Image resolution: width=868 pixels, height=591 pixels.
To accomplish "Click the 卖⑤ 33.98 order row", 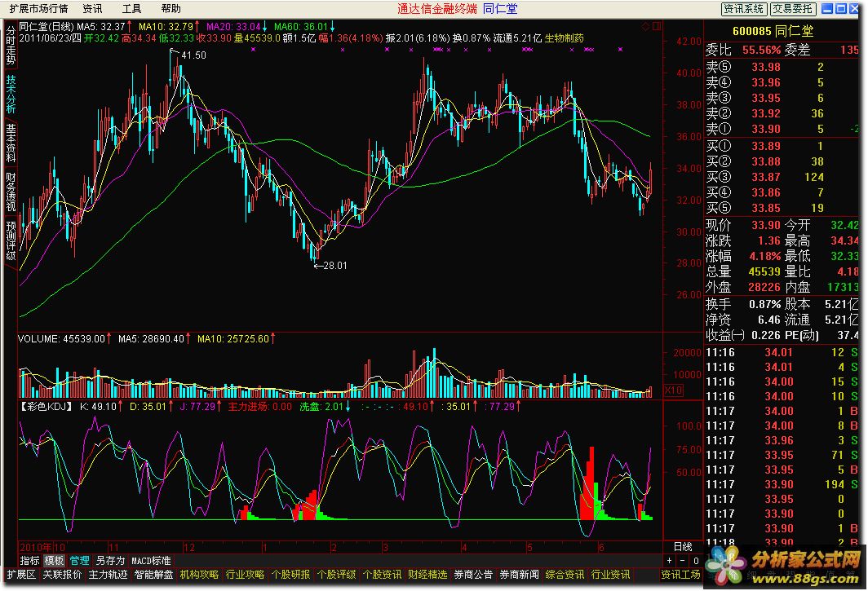I will click(781, 67).
